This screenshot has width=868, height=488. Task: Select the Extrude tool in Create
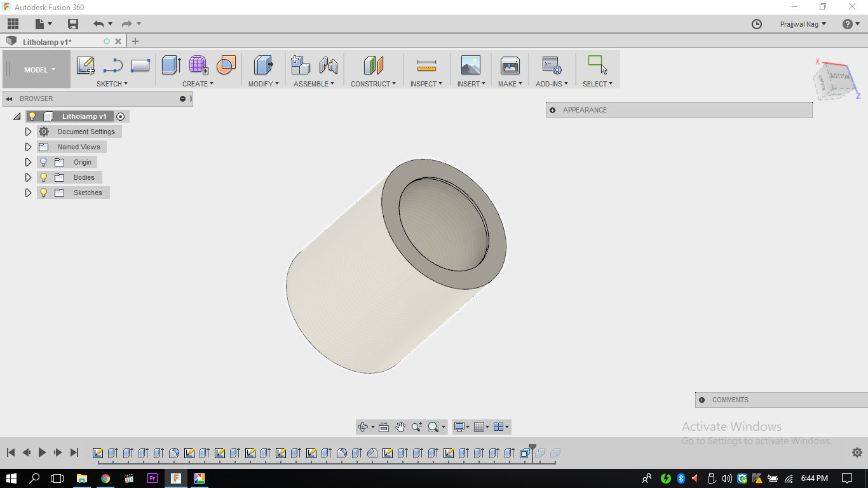[171, 65]
